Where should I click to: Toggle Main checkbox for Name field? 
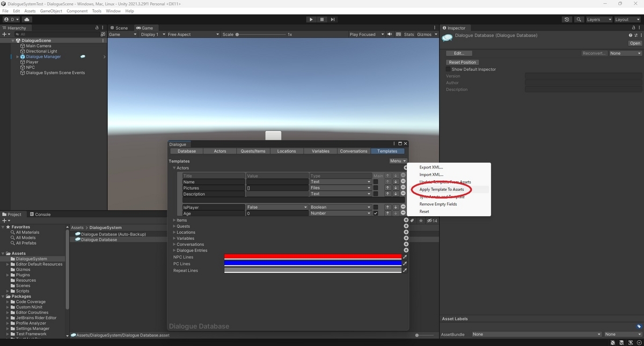pyautogui.click(x=376, y=182)
